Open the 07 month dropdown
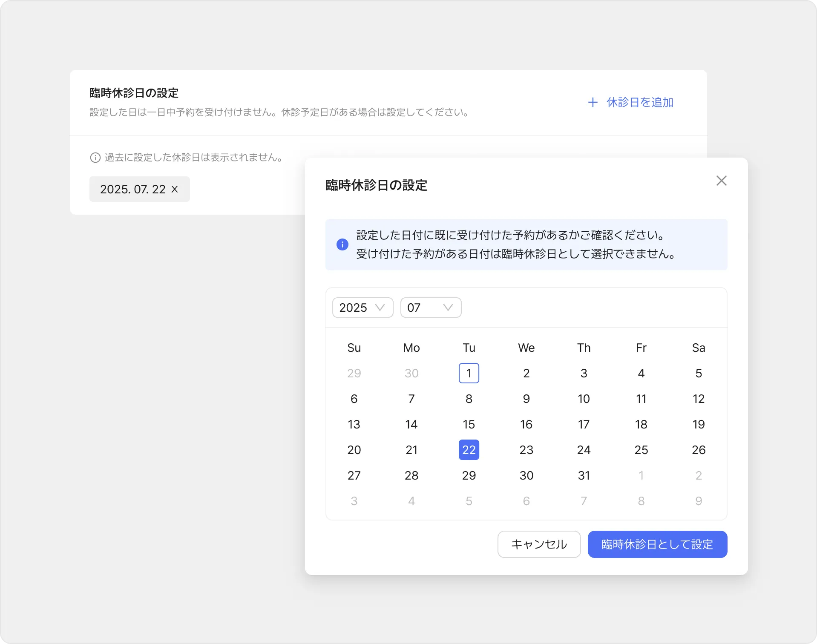Image resolution: width=817 pixels, height=644 pixels. click(431, 308)
